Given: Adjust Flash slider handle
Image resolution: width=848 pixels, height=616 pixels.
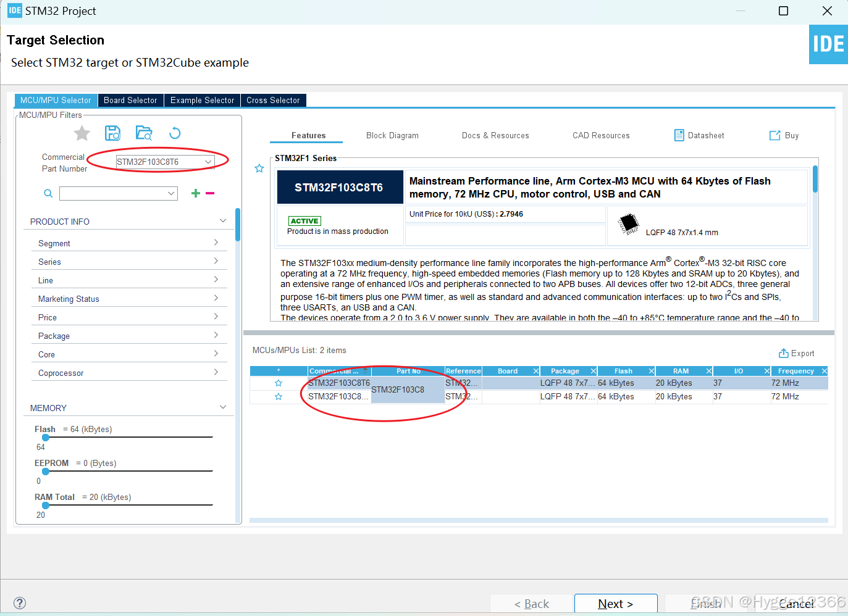Looking at the screenshot, I should coord(46,438).
